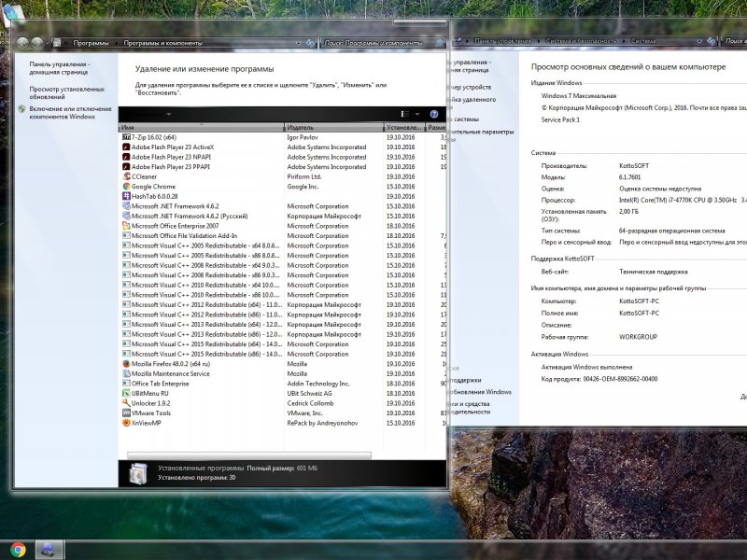Click the HashTab 6.0.0.28 icon
This screenshot has height=560, width=747.
pyautogui.click(x=126, y=196)
